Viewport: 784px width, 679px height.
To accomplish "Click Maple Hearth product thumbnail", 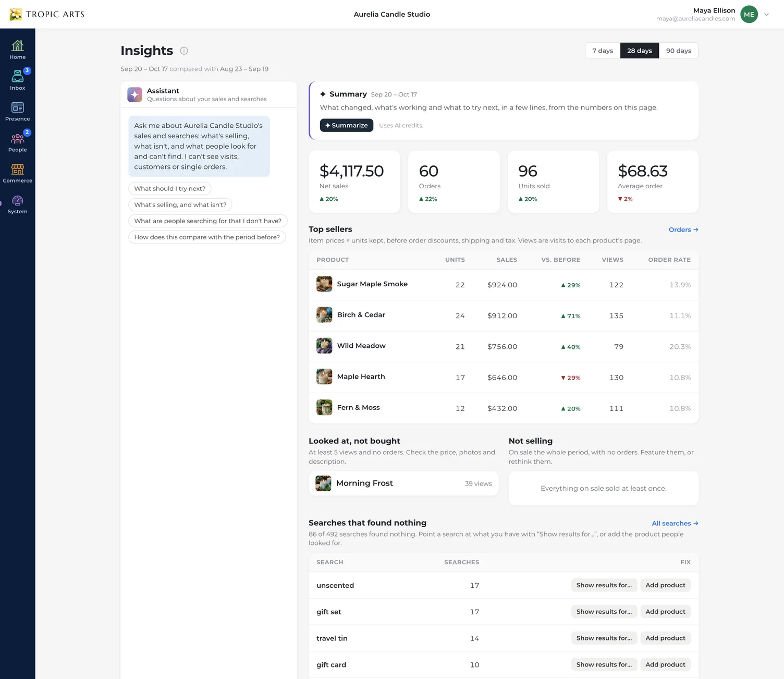I will tap(324, 377).
